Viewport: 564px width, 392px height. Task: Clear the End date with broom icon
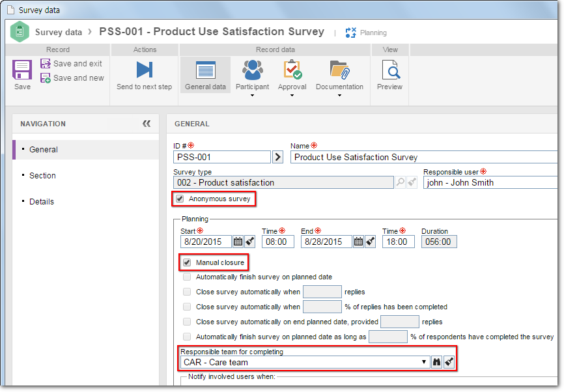click(370, 242)
